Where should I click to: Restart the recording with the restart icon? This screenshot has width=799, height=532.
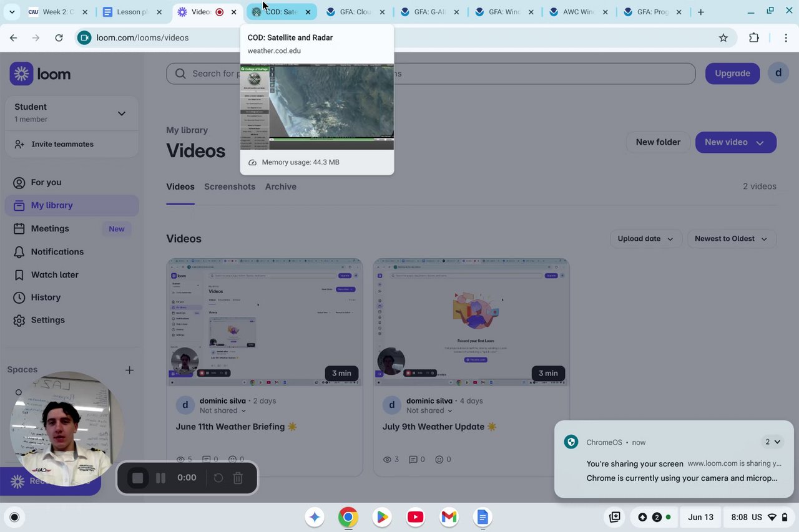click(218, 478)
